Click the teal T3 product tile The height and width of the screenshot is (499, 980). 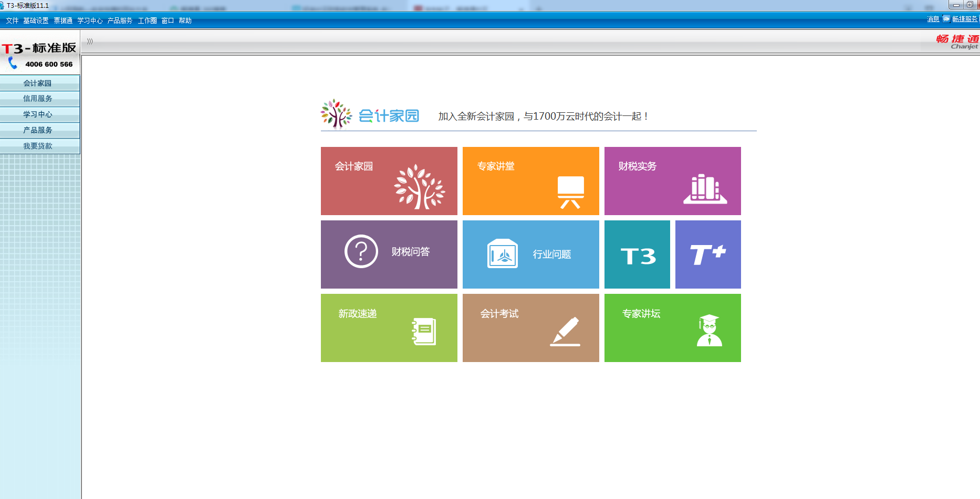[x=637, y=254]
